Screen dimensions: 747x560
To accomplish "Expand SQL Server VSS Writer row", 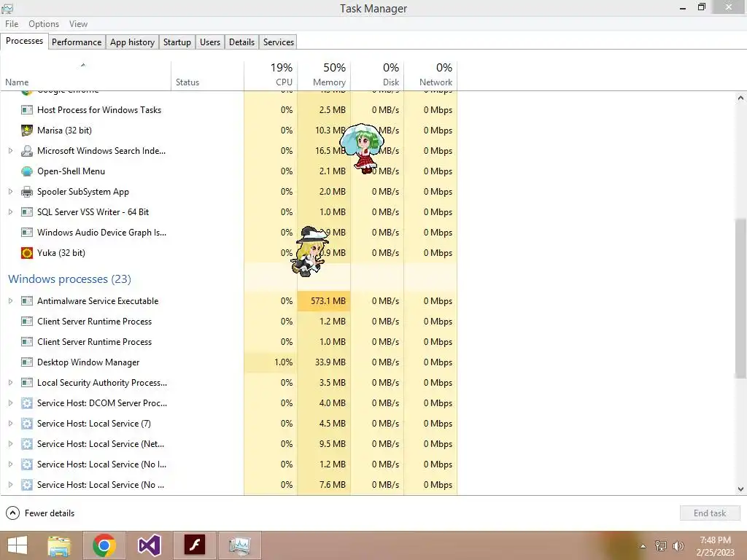I will tap(10, 212).
